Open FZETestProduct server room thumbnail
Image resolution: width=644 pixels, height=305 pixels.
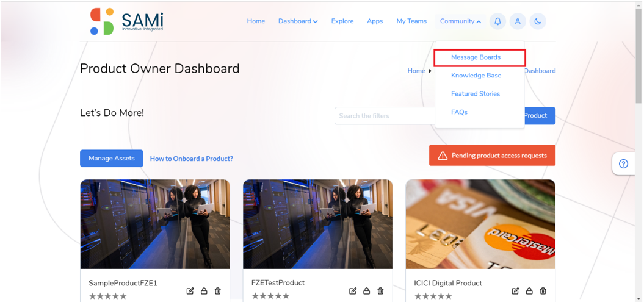tap(317, 224)
